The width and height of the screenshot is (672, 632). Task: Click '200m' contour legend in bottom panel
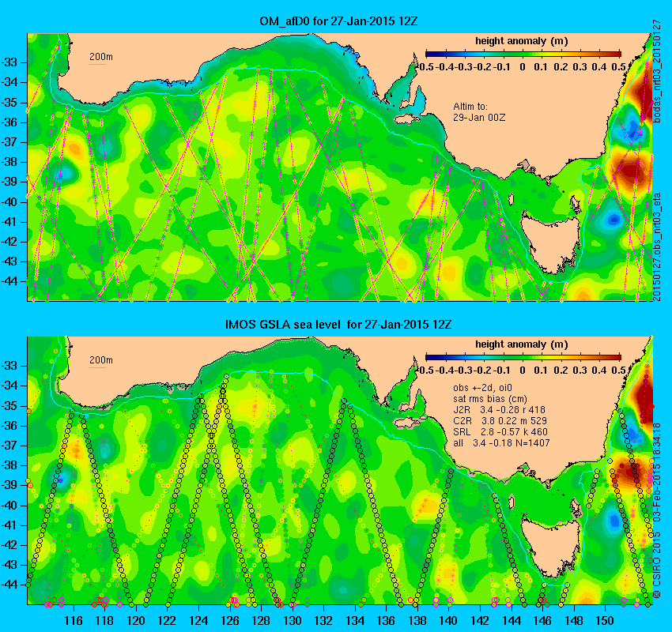pyautogui.click(x=100, y=360)
